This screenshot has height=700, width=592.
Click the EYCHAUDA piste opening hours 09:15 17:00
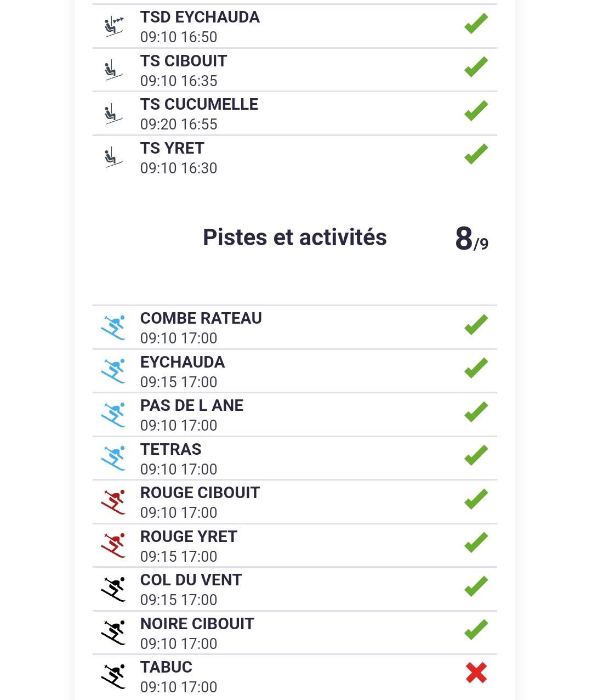179,382
